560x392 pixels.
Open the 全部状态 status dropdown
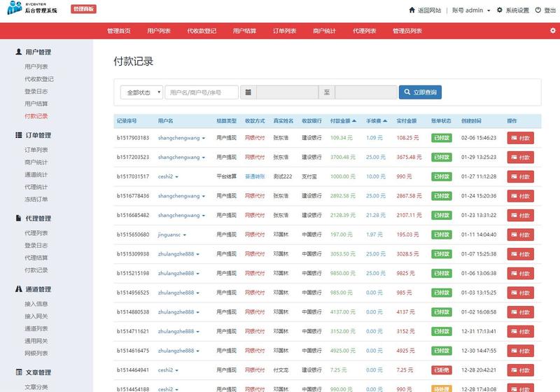(141, 92)
